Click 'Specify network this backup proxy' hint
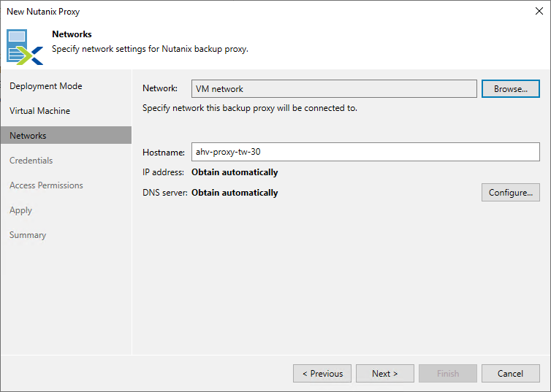Image resolution: width=551 pixels, height=392 pixels. [x=250, y=108]
